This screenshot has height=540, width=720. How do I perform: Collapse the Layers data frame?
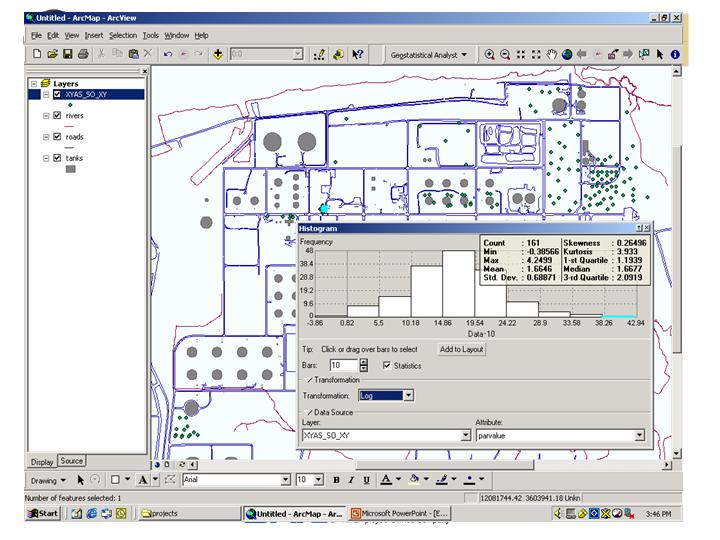point(34,84)
